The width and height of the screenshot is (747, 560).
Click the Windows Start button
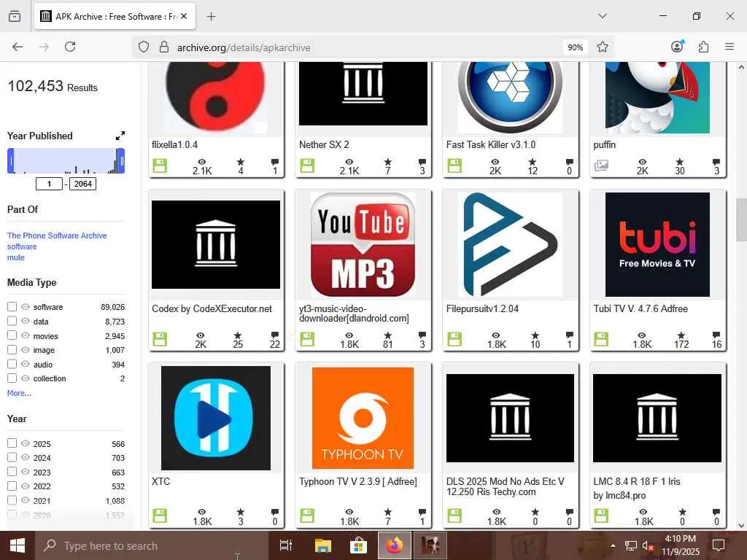(x=18, y=545)
